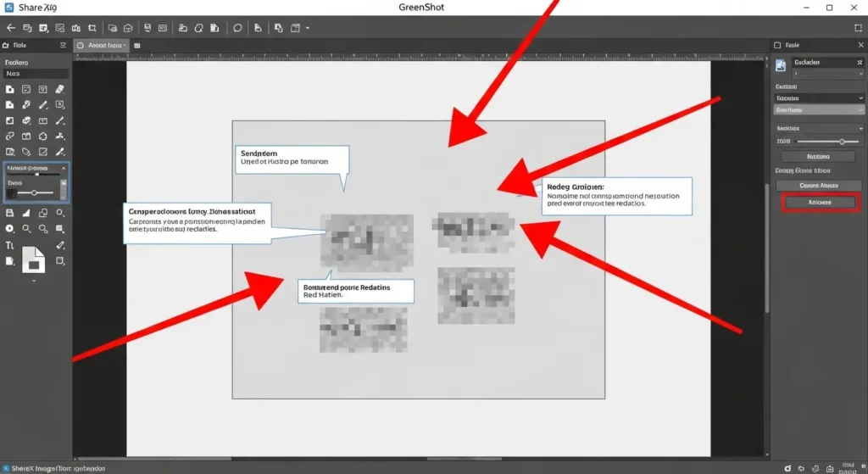Click the collapse icon in the left 'Tale' header
868x474 pixels.
pos(63,46)
